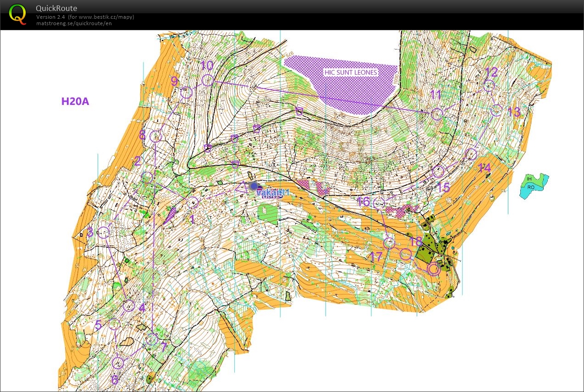Click the refreshment cup symbol below HIC SUNT LEONES
Image resolution: width=584 pixels, height=392 pixels.
click(299, 111)
